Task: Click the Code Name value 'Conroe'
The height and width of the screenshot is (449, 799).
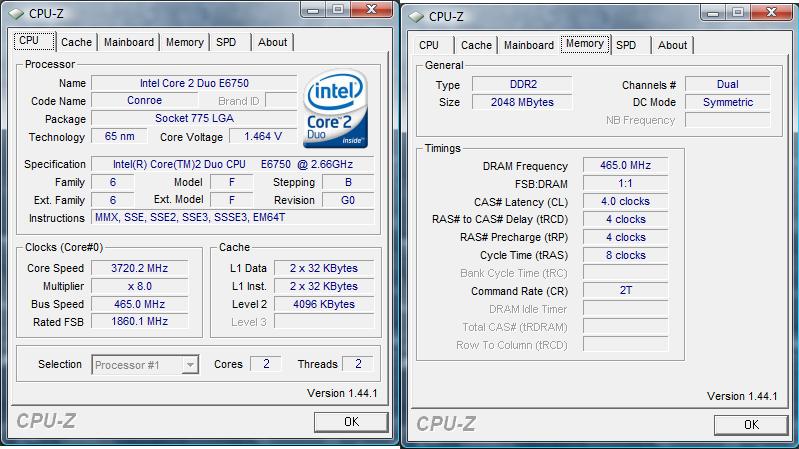Action: click(x=144, y=100)
